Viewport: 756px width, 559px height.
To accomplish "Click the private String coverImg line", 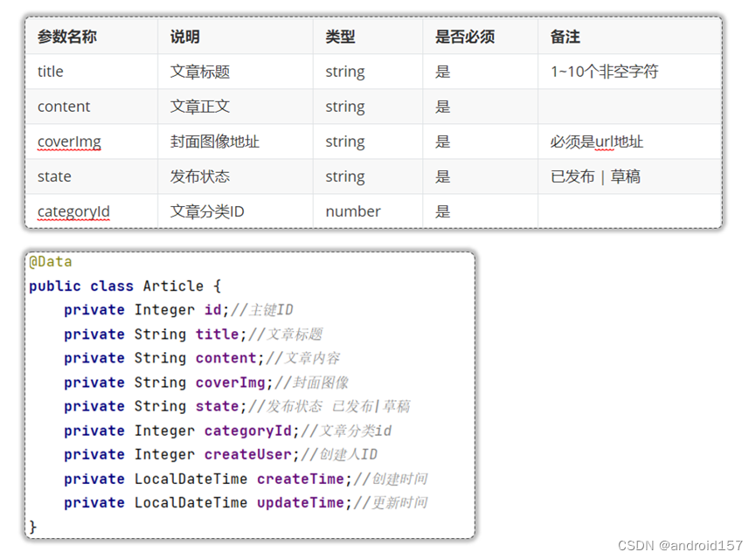I will point(206,383).
